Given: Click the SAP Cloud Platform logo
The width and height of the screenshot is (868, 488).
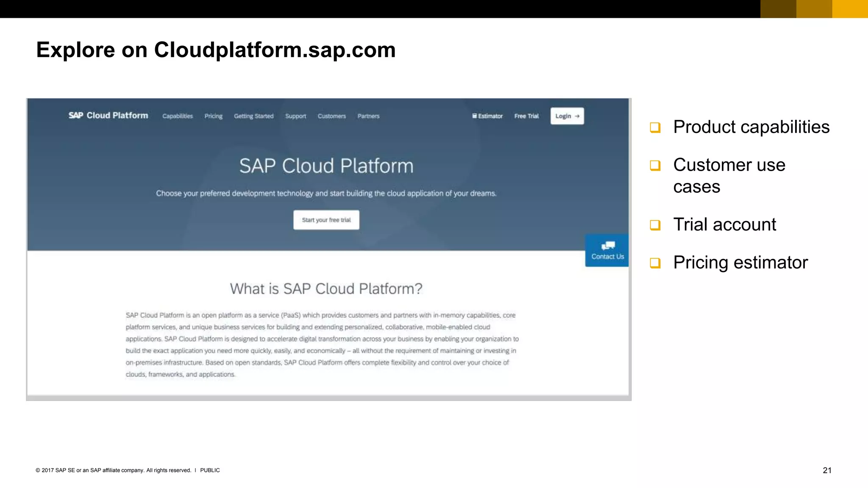Looking at the screenshot, I should point(108,116).
